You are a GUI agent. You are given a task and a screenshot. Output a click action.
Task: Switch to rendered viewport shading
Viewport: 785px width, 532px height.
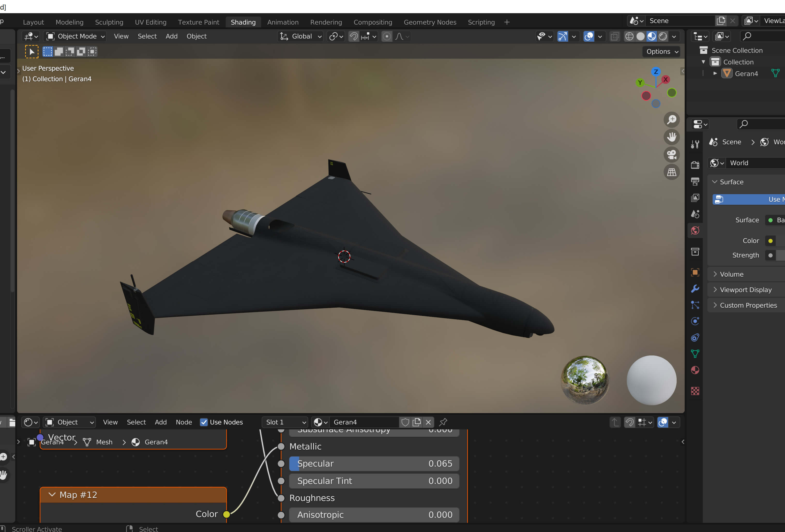tap(663, 36)
